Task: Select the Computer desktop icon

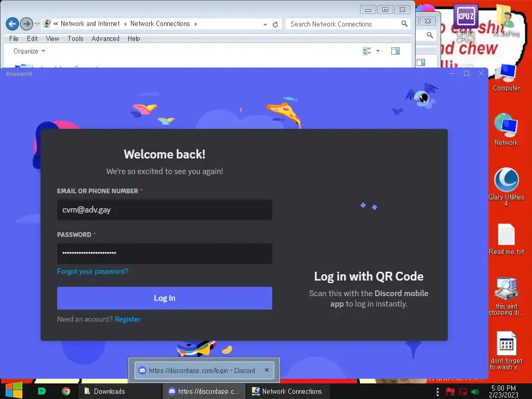Action: point(506,77)
